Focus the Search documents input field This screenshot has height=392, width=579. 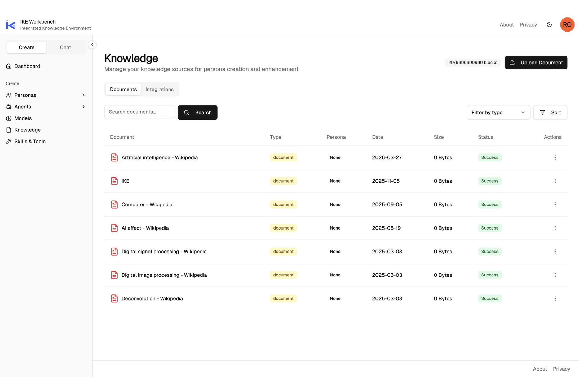(139, 112)
